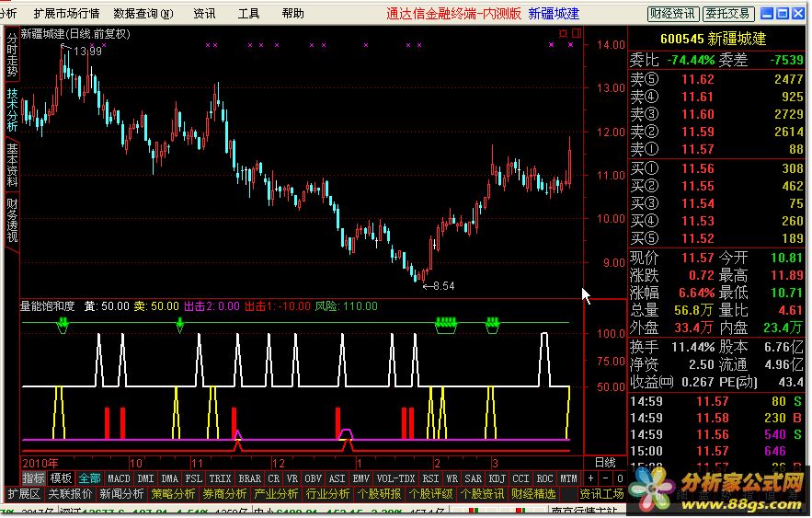The height and width of the screenshot is (518, 812).
Task: Select the DMI indicator
Action: click(x=146, y=478)
